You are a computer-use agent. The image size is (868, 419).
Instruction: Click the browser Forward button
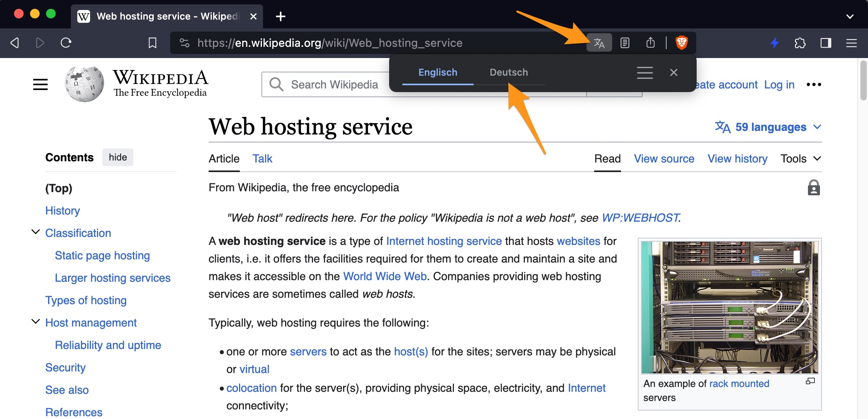coord(40,43)
